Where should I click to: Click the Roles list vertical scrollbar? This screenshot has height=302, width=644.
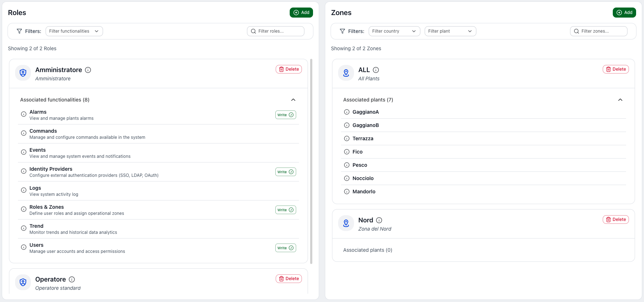(311, 161)
